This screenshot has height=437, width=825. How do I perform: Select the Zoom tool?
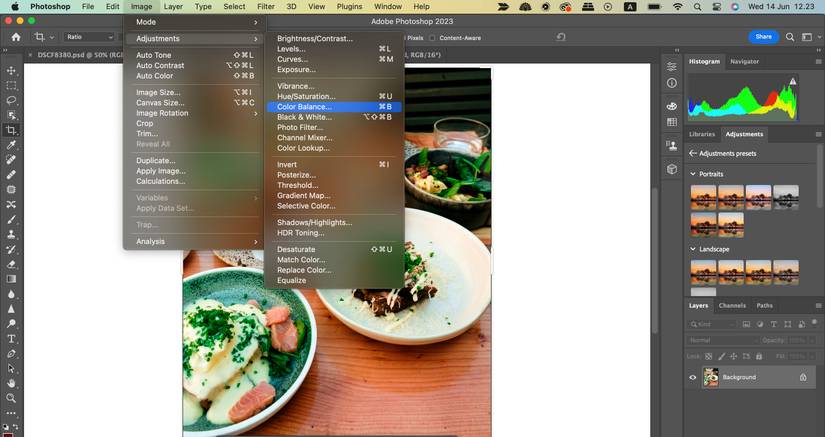(11, 398)
